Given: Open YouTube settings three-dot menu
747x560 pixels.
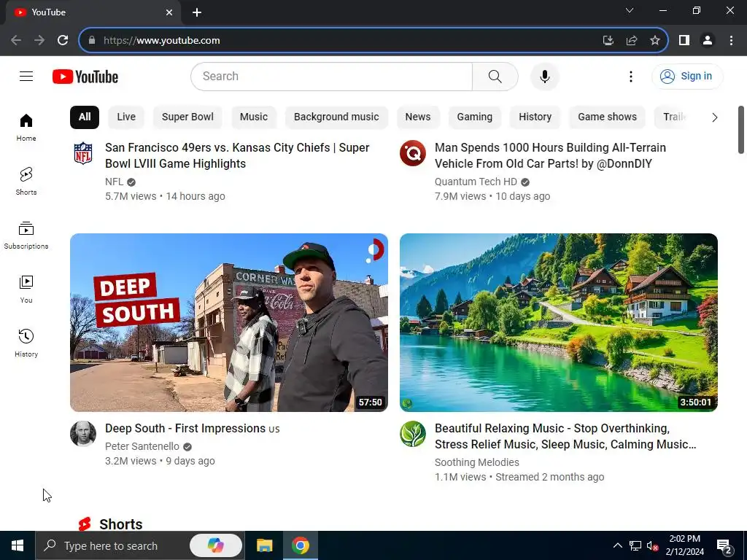Looking at the screenshot, I should (631, 76).
